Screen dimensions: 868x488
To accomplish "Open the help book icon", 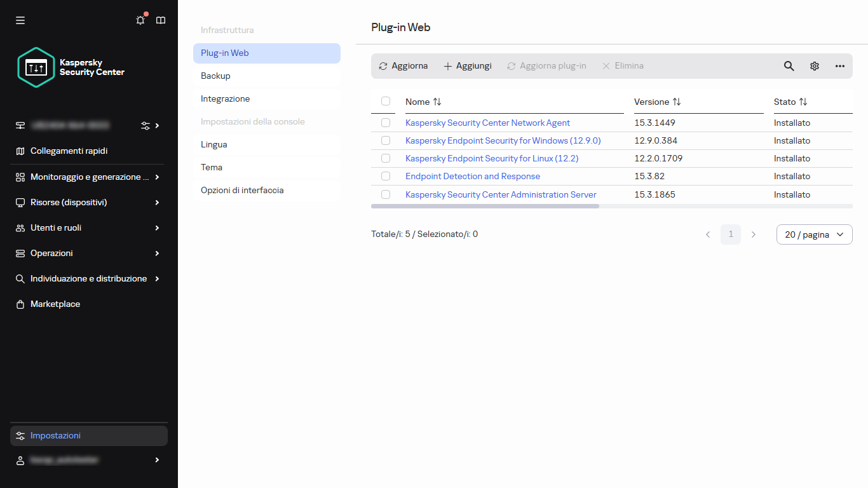I will (x=160, y=20).
